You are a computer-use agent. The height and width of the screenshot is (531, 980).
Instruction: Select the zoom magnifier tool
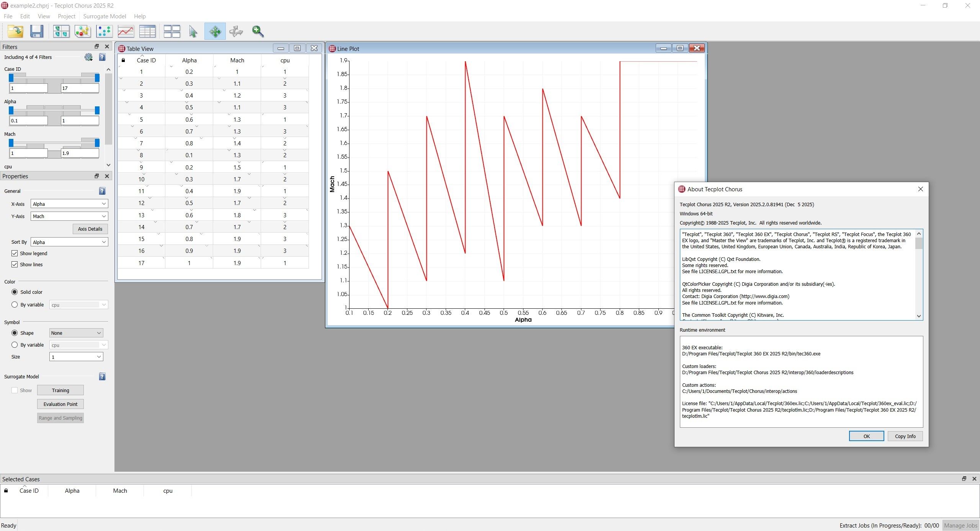pos(258,31)
